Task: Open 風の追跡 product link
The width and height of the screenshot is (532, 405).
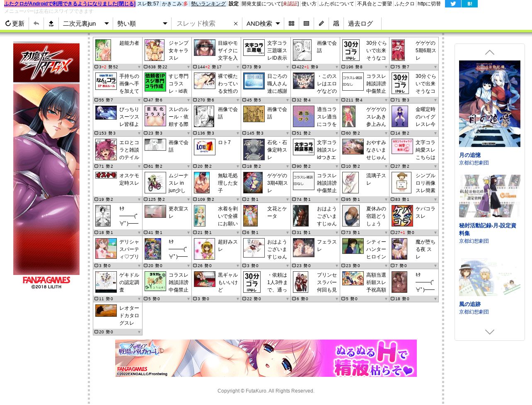Action: pyautogui.click(x=470, y=304)
